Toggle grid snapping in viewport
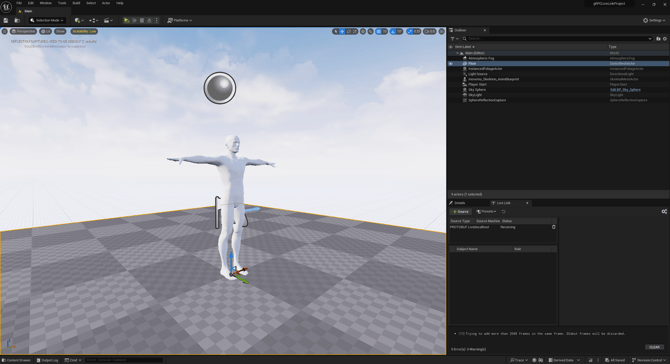The width and height of the screenshot is (670, 364). [x=378, y=31]
